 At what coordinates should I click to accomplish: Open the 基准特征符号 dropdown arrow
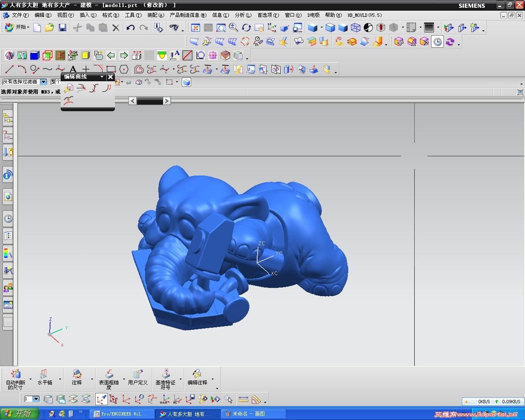pyautogui.click(x=181, y=379)
